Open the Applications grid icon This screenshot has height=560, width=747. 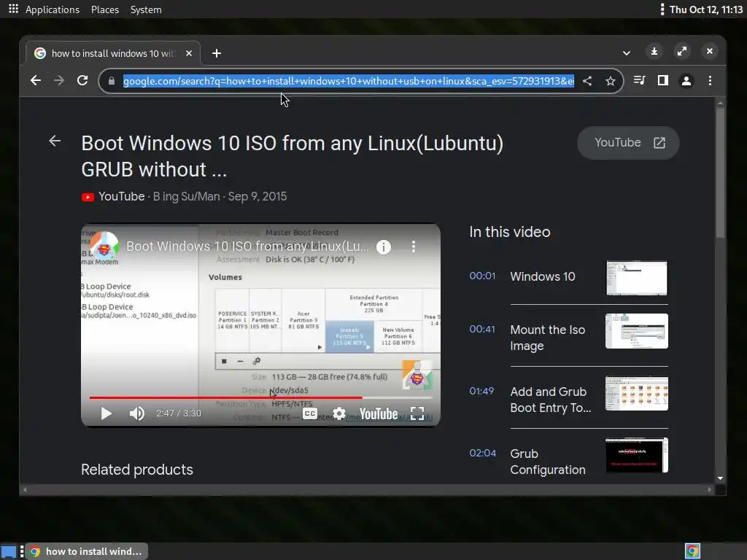pos(13,9)
